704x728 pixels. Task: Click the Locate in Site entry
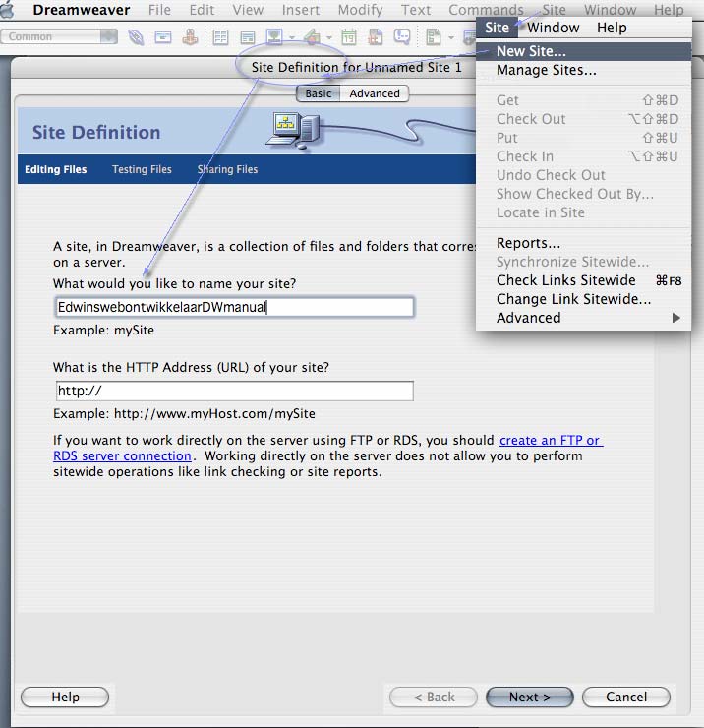tap(584, 212)
